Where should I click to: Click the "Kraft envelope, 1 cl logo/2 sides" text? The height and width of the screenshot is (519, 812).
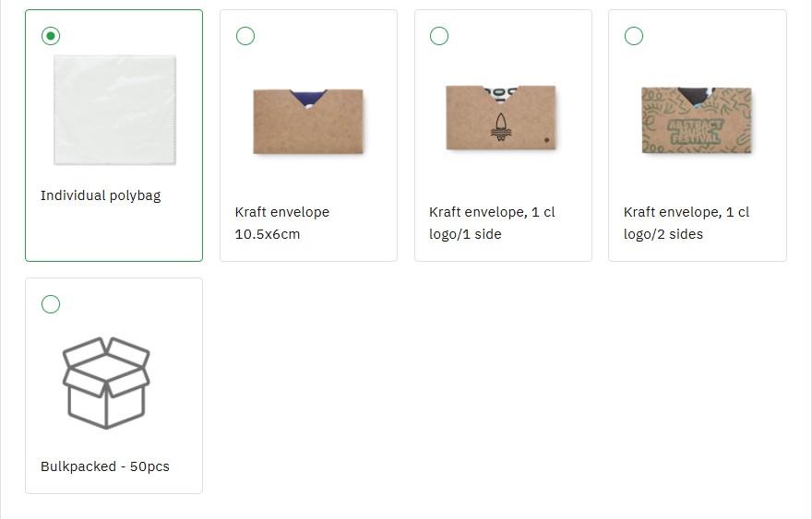687,223
